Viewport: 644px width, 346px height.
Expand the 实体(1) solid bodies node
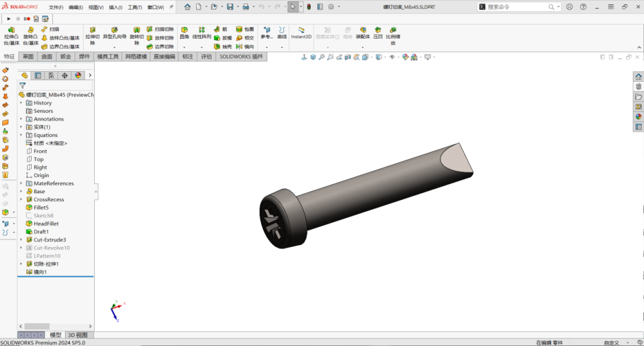click(21, 127)
